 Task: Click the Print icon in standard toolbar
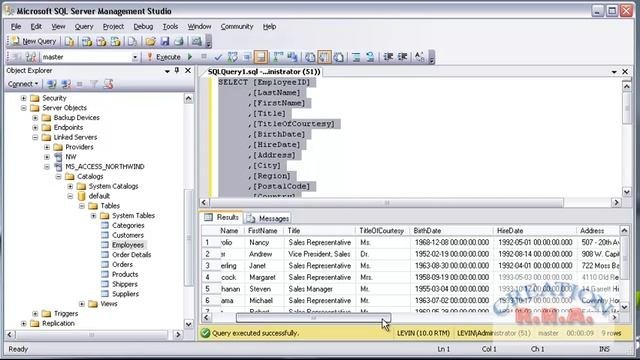tap(179, 41)
